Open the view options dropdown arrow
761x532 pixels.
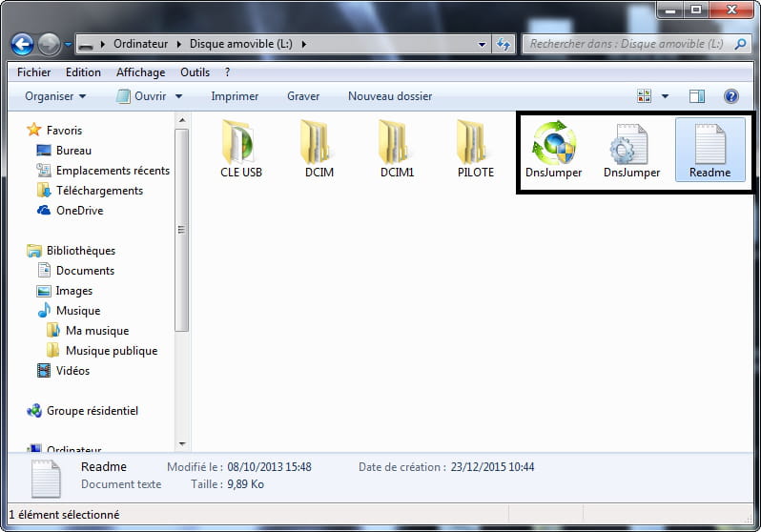[665, 96]
